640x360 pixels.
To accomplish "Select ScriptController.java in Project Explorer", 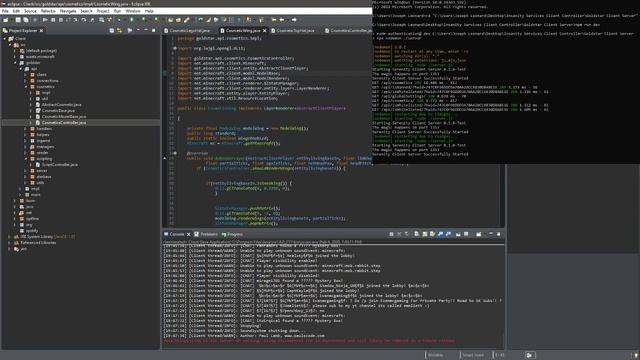I will click(x=60, y=165).
